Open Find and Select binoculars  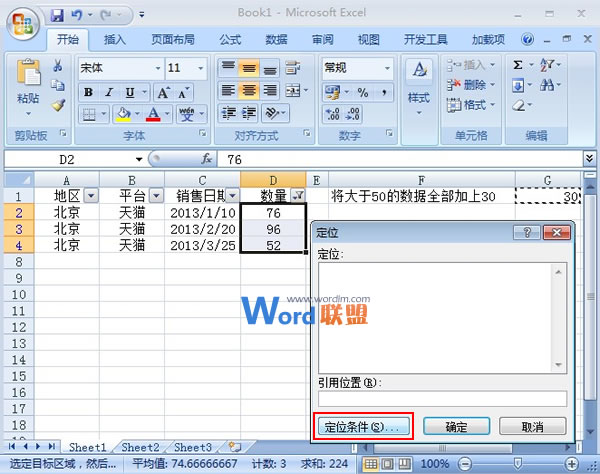[x=546, y=85]
